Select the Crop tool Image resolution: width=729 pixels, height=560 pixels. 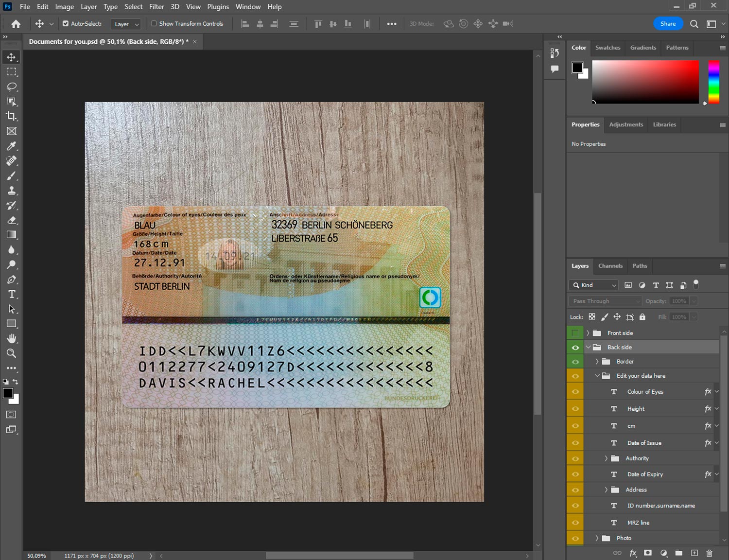point(12,116)
